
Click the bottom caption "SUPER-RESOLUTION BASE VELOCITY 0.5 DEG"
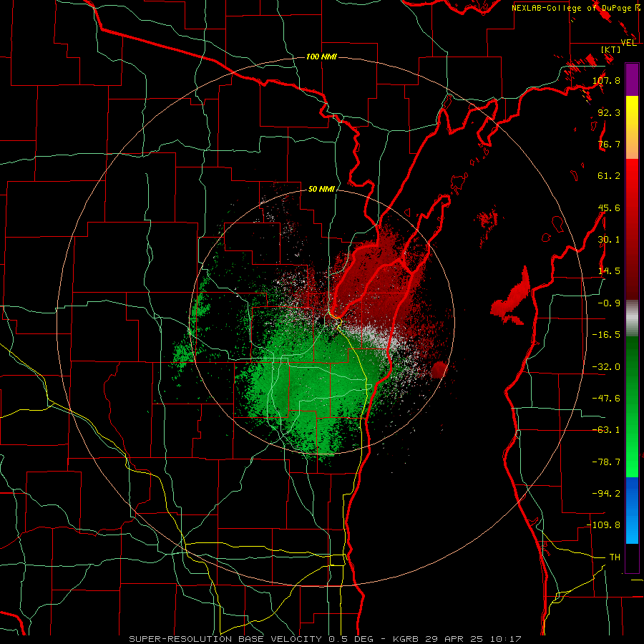251,639
